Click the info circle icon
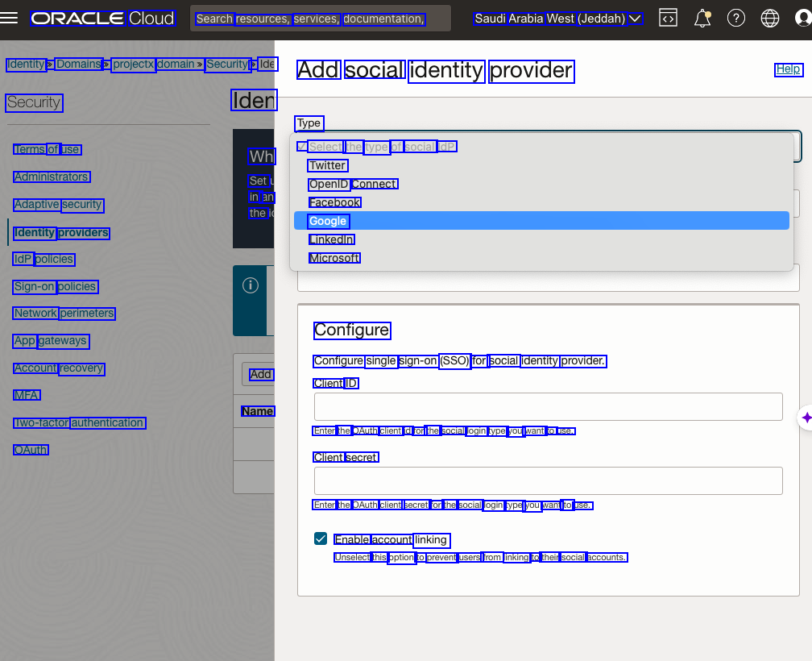 click(251, 286)
